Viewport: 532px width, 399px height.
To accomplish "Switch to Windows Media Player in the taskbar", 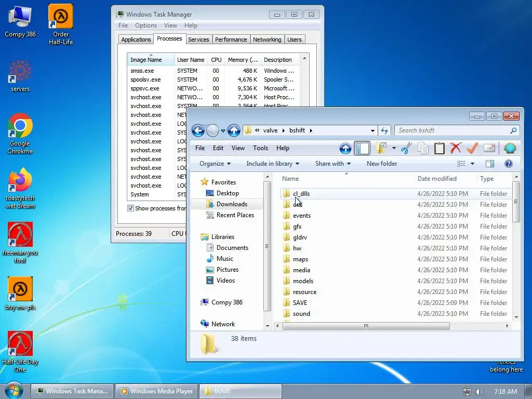I will (157, 391).
